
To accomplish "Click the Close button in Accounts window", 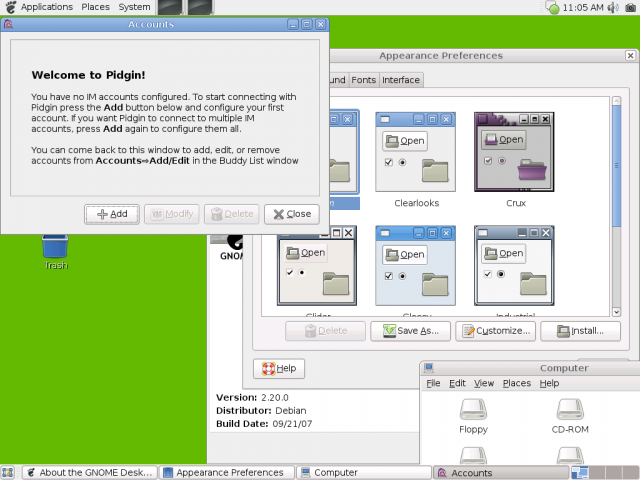I will pyautogui.click(x=291, y=214).
